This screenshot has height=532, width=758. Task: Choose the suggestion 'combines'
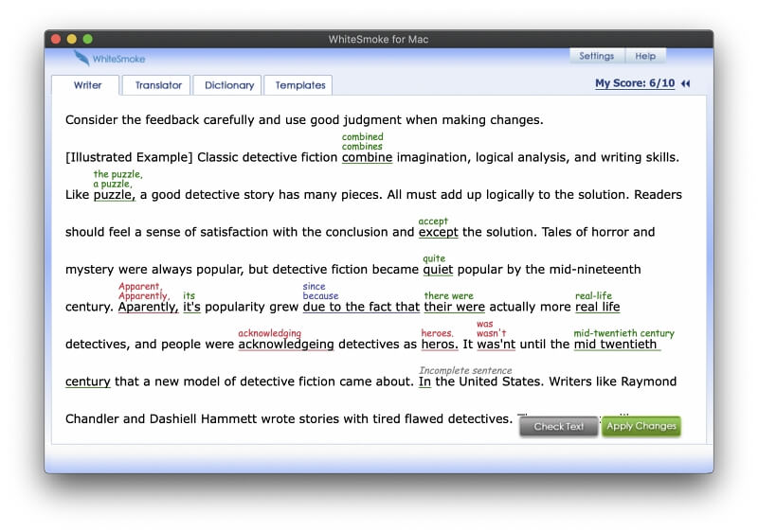pyautogui.click(x=362, y=147)
